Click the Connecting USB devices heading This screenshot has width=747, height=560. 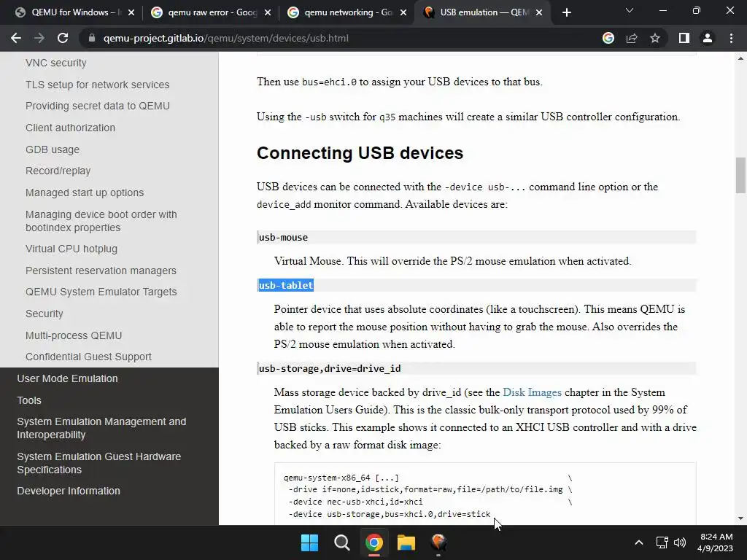(360, 153)
